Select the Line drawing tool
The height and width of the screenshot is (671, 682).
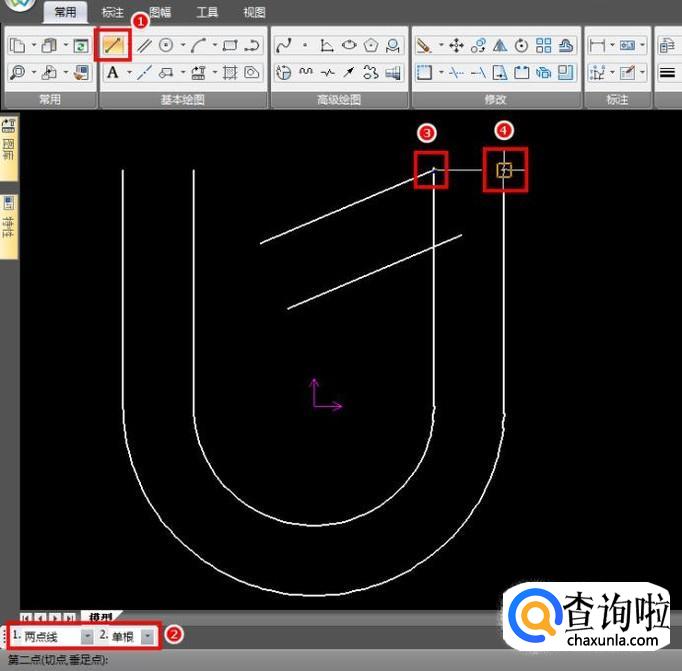point(114,45)
